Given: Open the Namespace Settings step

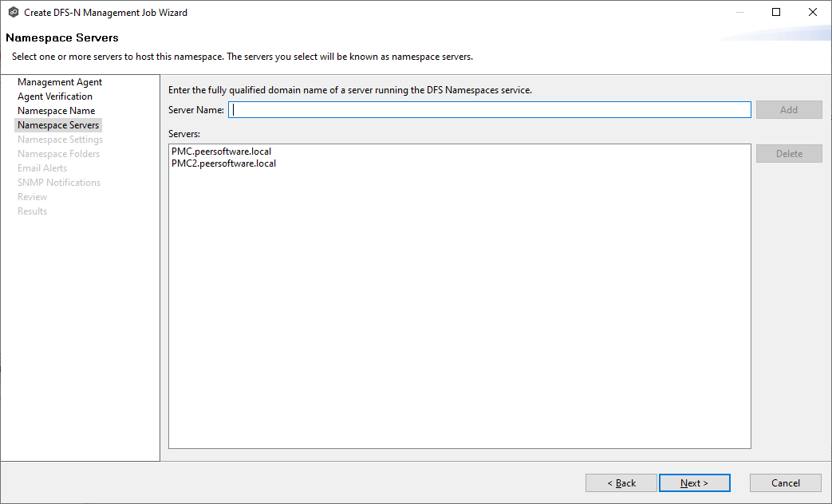Looking at the screenshot, I should tap(60, 140).
